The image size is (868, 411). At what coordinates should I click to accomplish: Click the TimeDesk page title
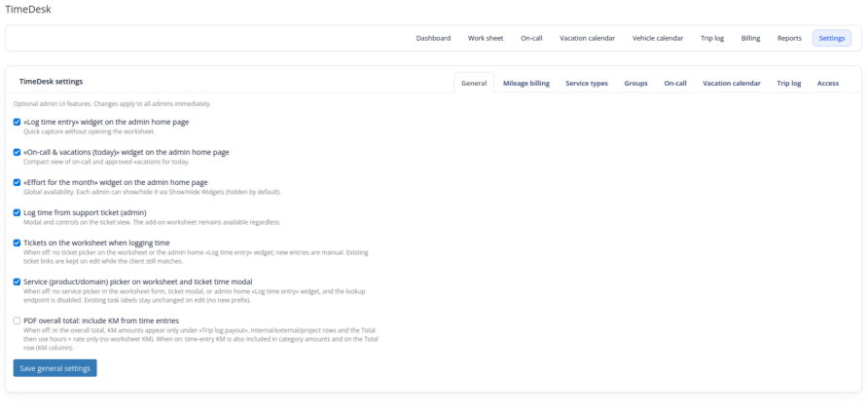[x=28, y=9]
